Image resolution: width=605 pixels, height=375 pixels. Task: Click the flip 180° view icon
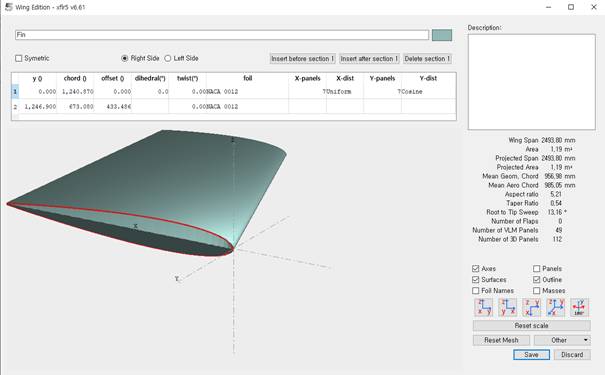[579, 307]
